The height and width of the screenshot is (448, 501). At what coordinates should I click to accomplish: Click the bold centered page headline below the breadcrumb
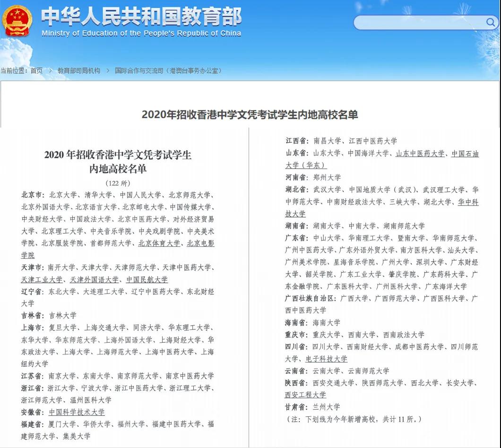(250, 114)
